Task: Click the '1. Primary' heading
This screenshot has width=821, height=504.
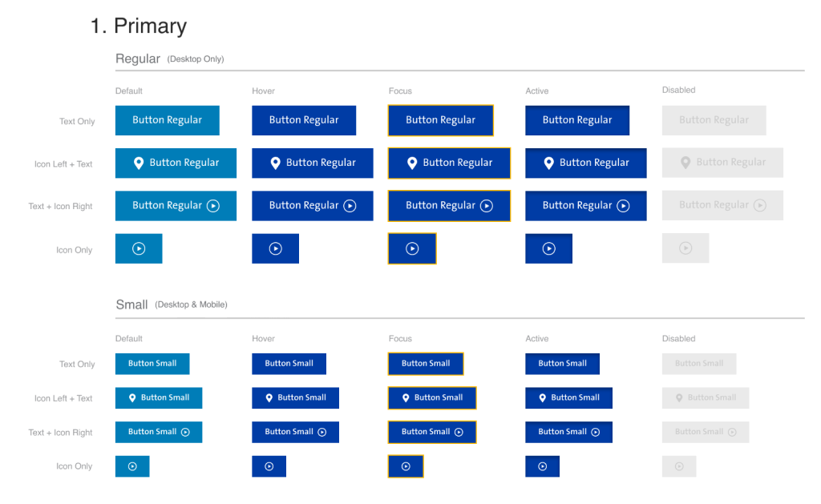Action: click(x=139, y=26)
